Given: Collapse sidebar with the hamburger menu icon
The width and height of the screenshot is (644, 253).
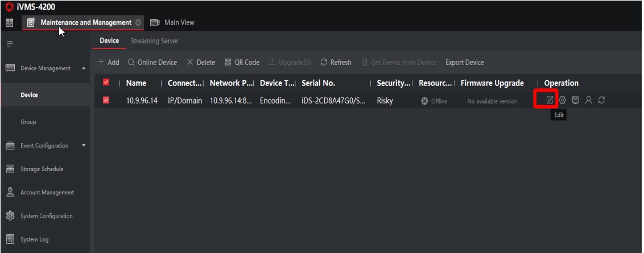Looking at the screenshot, I should (x=10, y=43).
